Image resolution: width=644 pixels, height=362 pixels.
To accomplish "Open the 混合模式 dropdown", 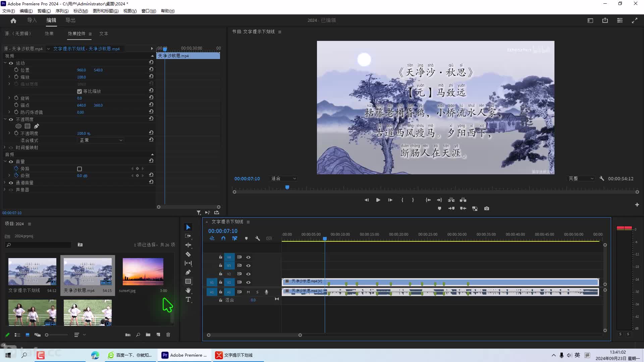I will 101,140.
